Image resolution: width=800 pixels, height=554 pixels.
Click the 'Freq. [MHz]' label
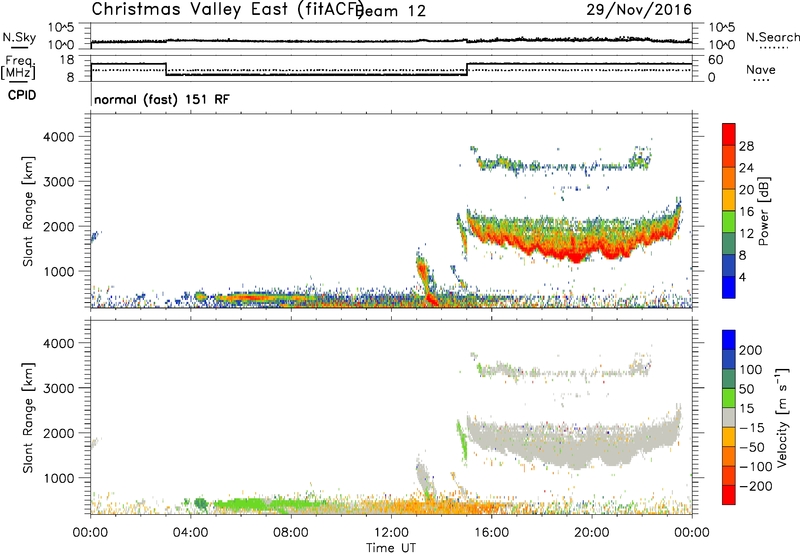point(18,67)
